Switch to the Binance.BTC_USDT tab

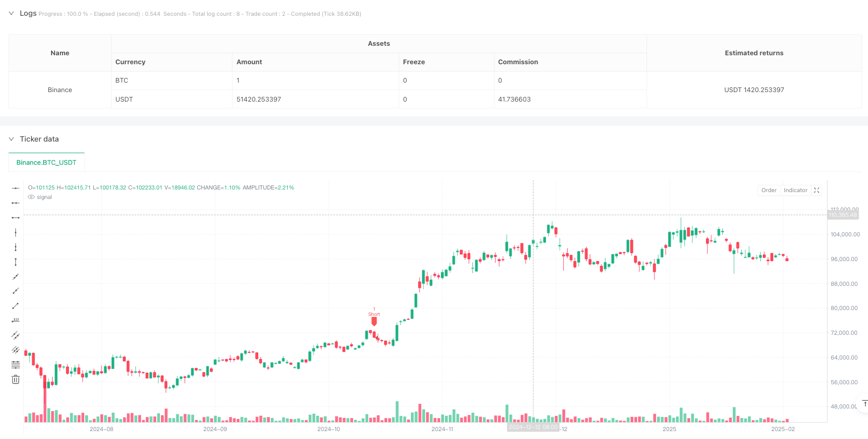[x=46, y=163]
